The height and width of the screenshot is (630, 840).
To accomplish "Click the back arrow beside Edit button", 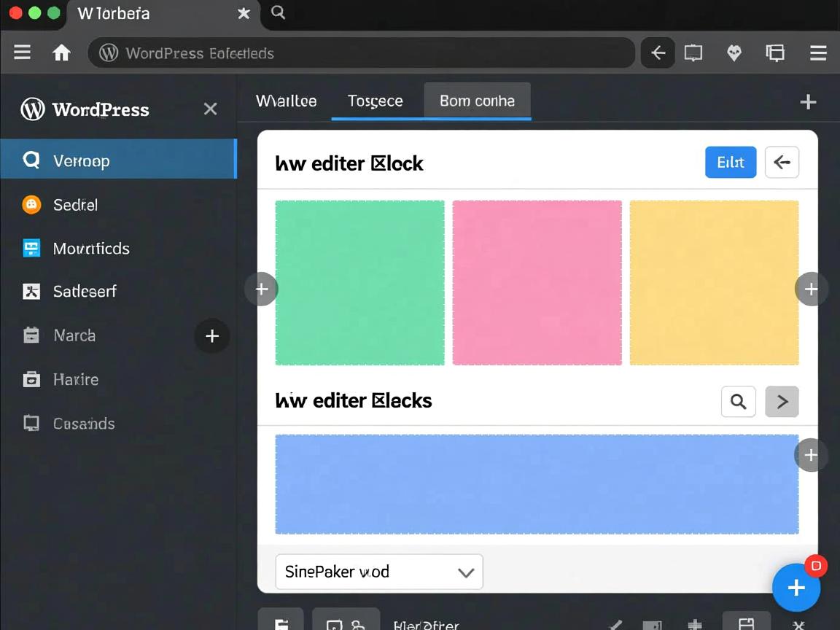I will pyautogui.click(x=782, y=162).
